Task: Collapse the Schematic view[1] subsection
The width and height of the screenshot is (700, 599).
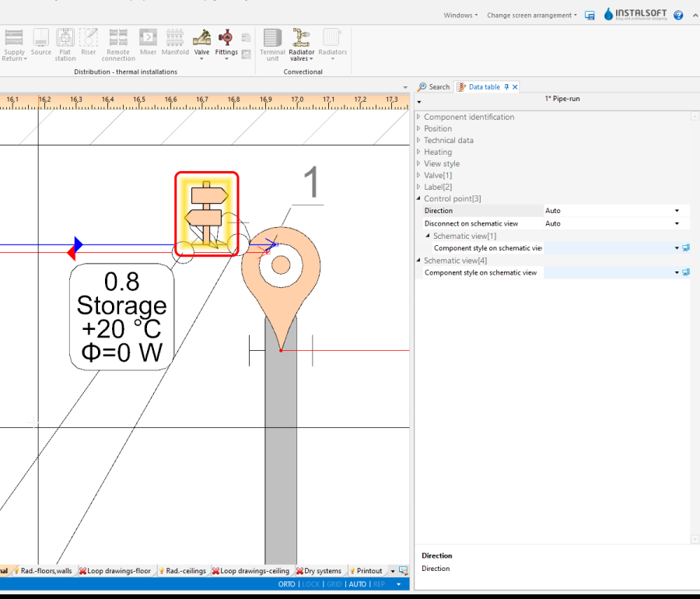Action: click(428, 235)
